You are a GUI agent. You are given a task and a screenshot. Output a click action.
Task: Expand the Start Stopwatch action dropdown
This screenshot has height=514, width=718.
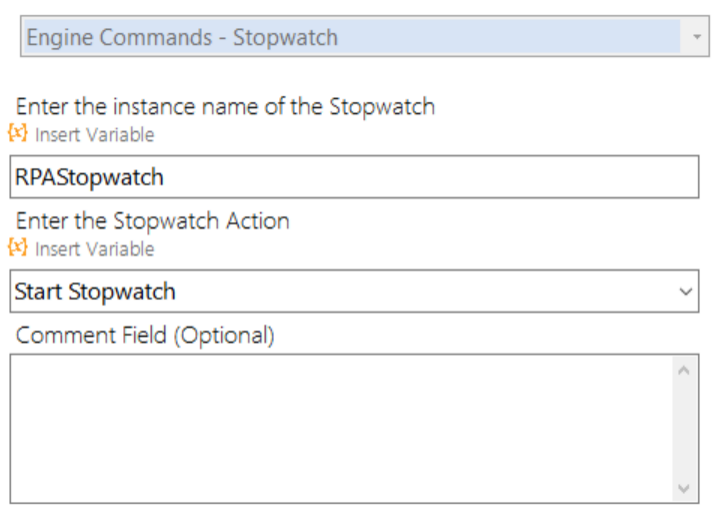(354, 291)
